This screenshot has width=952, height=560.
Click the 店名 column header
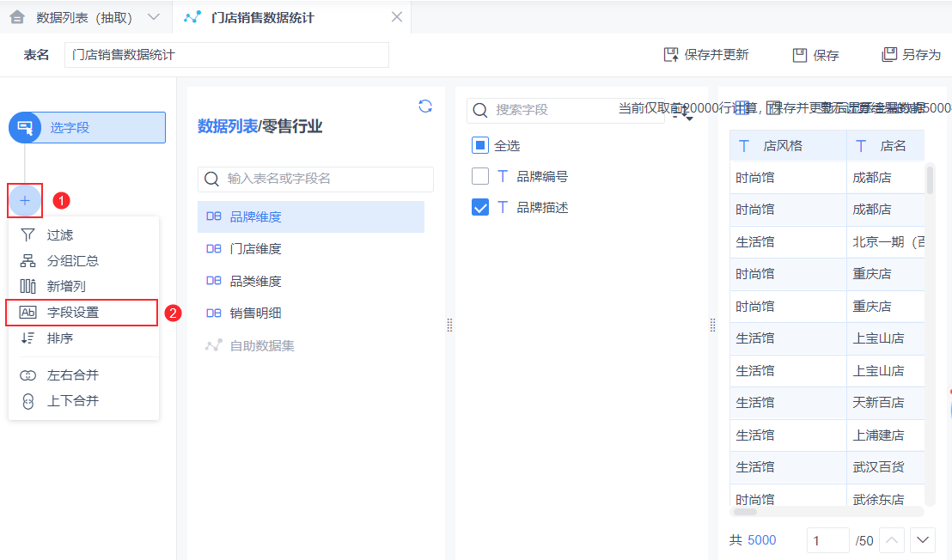pos(886,146)
